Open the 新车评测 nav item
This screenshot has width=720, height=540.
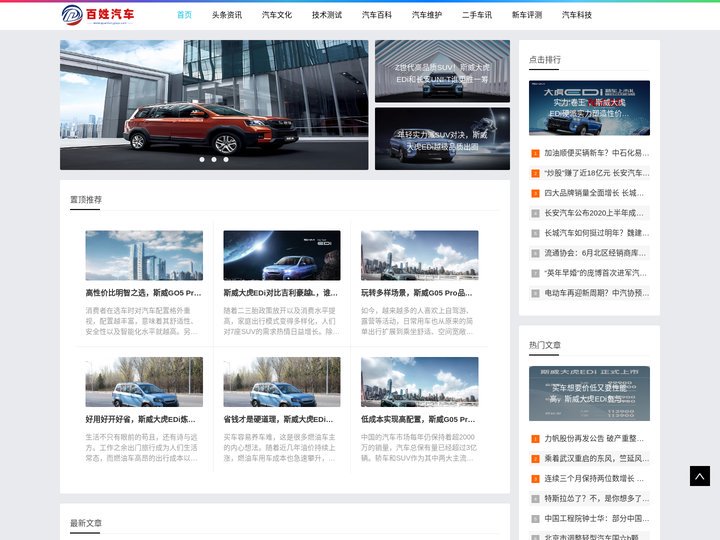(x=527, y=15)
